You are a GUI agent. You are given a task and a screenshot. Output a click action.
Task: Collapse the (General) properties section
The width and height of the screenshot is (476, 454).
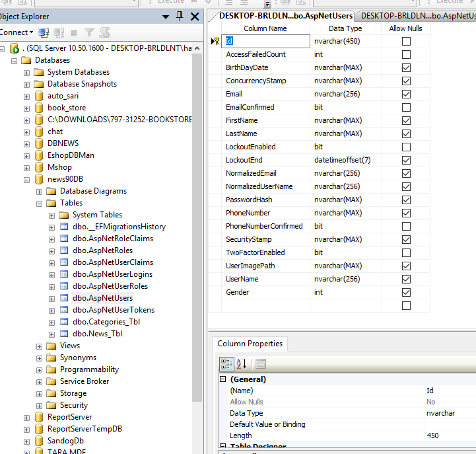tap(223, 379)
